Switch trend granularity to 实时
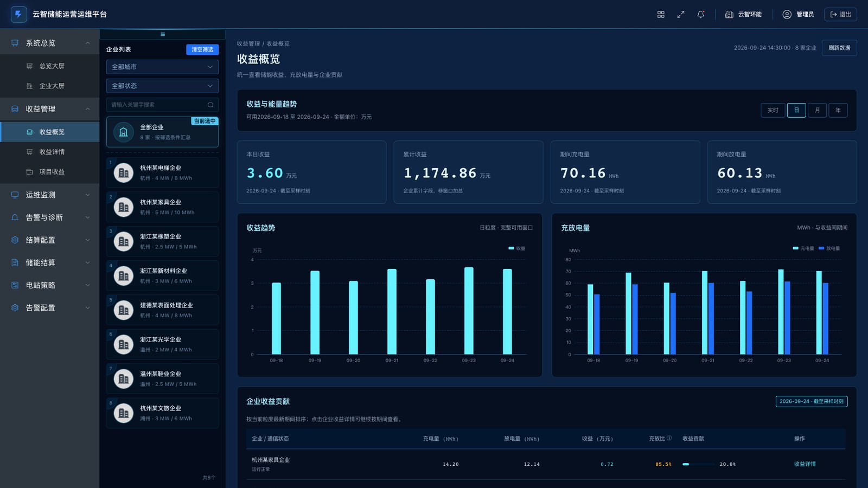This screenshot has width=868, height=488. click(x=773, y=110)
